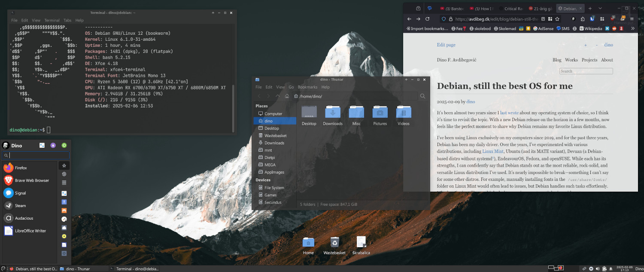Screen dimensions: 644x272
Task: Switch to the 21-årig gå Firefox tab
Action: (x=540, y=8)
